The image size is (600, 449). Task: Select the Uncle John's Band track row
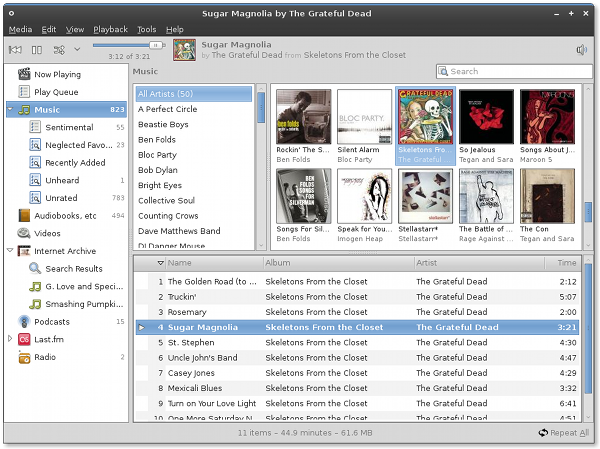point(357,358)
